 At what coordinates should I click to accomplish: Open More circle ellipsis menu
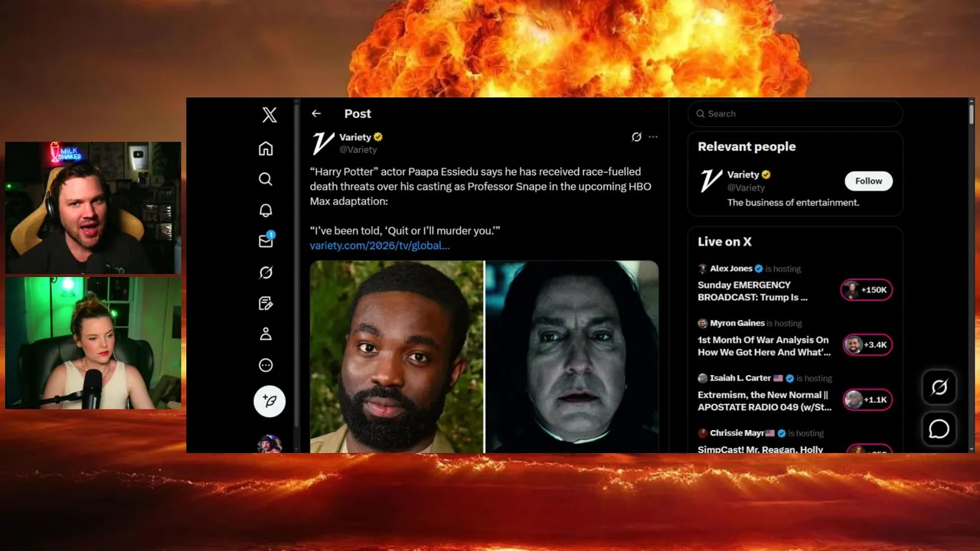266,365
